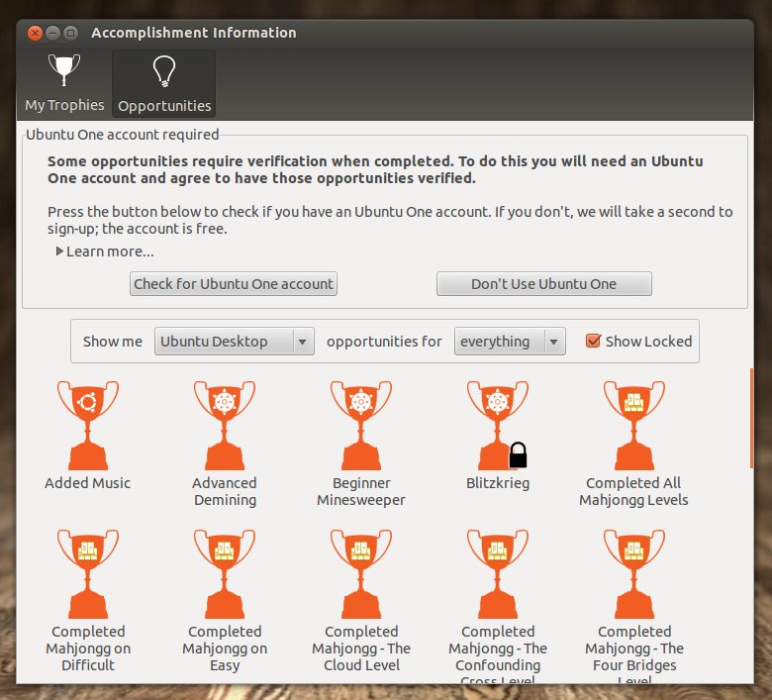
Task: Click 'Completed All Mahjongg Levels' label
Action: (633, 491)
